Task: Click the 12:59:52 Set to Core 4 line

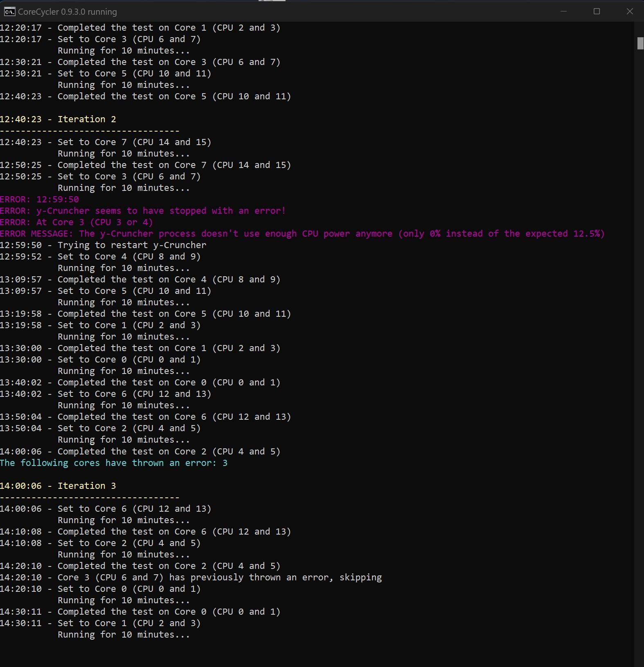Action: (100, 257)
